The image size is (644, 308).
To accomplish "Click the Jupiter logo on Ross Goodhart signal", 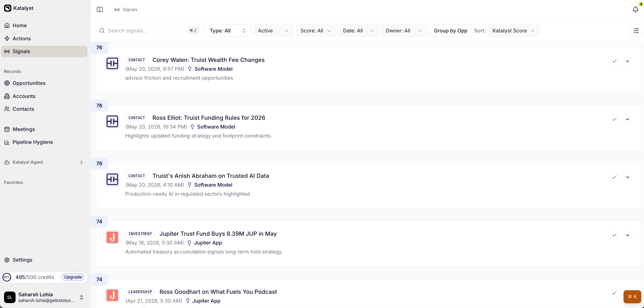I will (x=112, y=295).
